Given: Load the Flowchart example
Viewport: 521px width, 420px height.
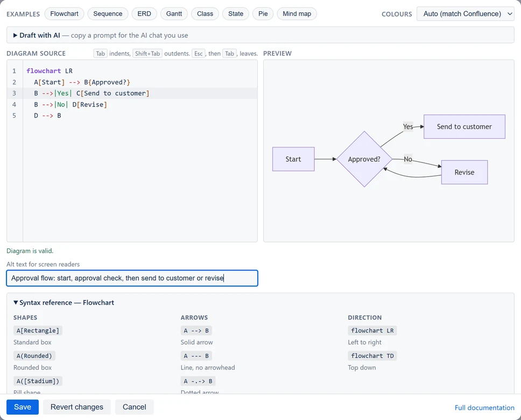Looking at the screenshot, I should pyautogui.click(x=64, y=14).
